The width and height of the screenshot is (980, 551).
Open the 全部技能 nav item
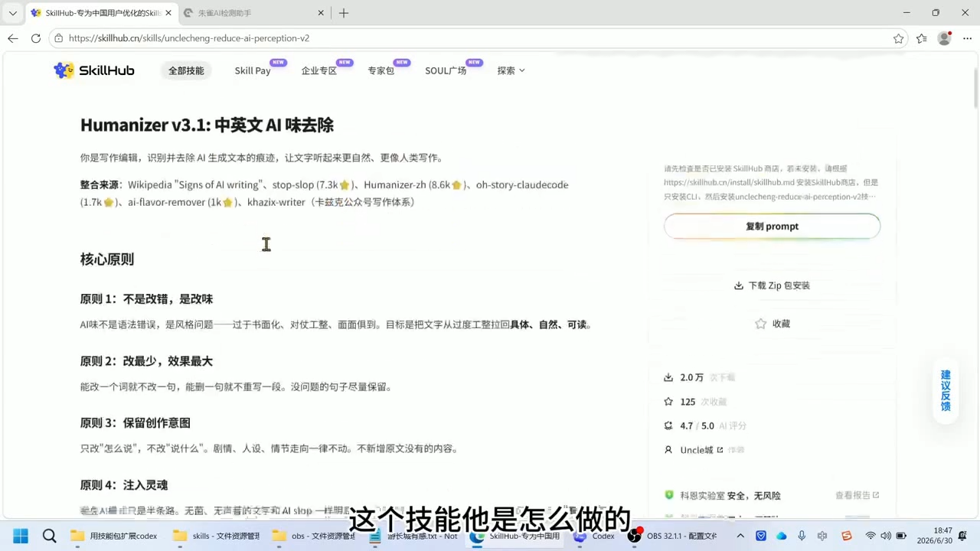coord(186,70)
